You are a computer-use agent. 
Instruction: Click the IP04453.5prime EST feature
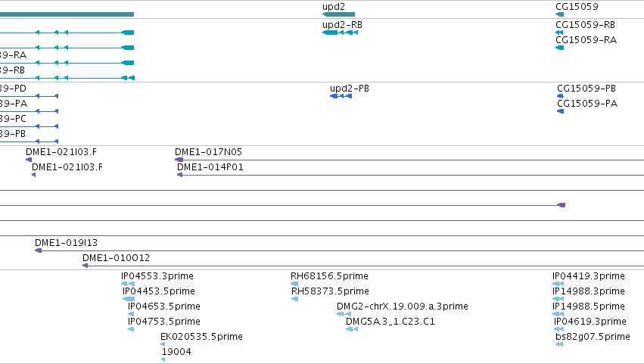[x=129, y=299]
